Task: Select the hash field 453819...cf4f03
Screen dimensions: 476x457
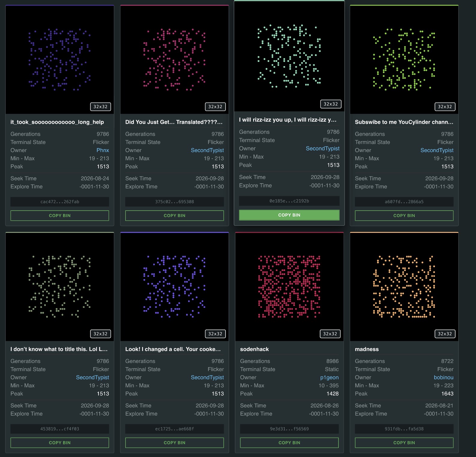Action: point(60,429)
